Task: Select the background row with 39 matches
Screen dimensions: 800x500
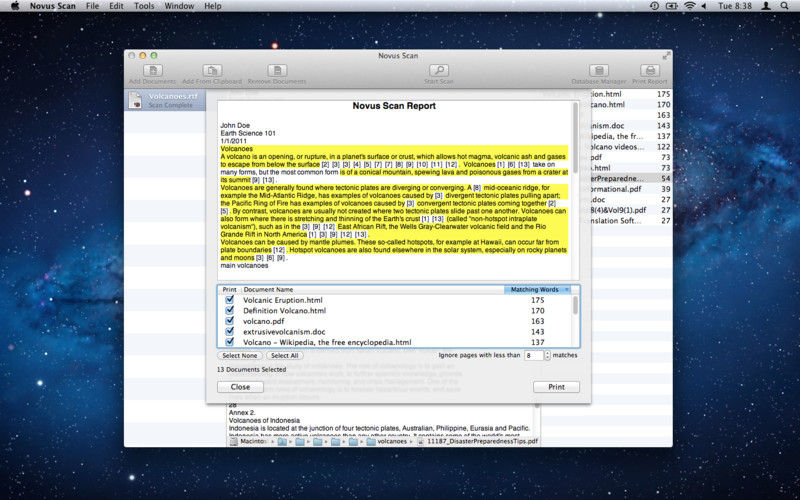Action: pos(632,189)
